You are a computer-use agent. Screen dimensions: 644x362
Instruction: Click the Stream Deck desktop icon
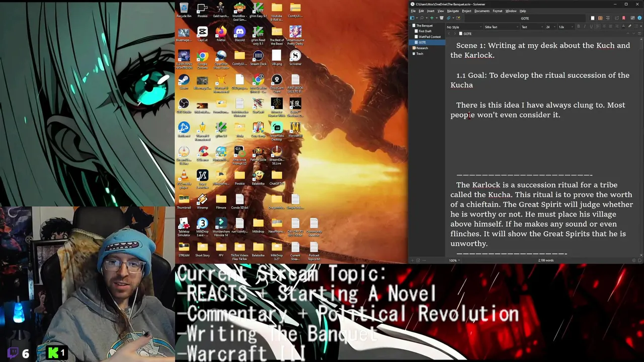click(258, 58)
